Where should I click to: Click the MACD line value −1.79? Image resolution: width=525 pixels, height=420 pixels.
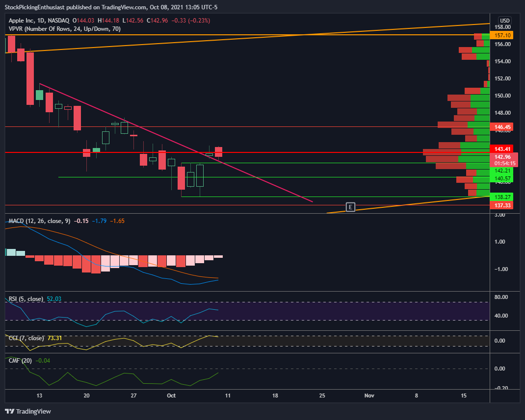pos(100,221)
